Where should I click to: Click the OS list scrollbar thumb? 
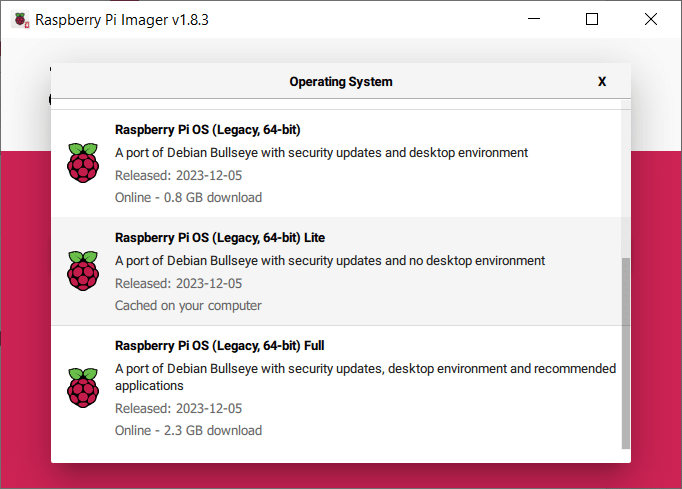click(626, 350)
